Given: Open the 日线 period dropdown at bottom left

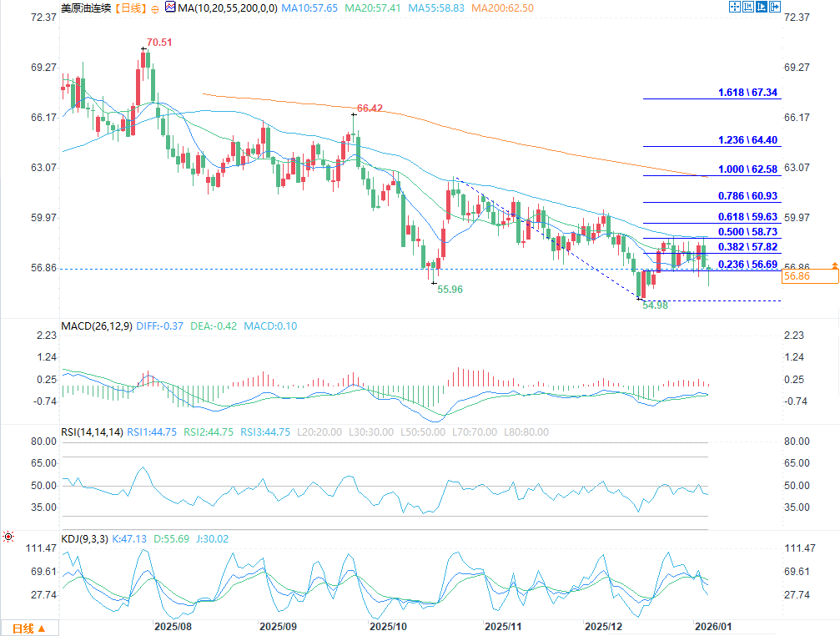Looking at the screenshot, I should [29, 628].
